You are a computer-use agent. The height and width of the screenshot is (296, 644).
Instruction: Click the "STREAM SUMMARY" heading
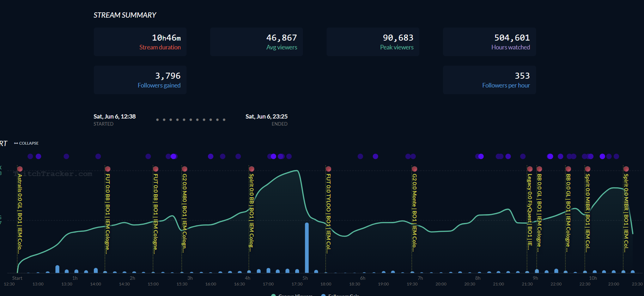click(125, 15)
